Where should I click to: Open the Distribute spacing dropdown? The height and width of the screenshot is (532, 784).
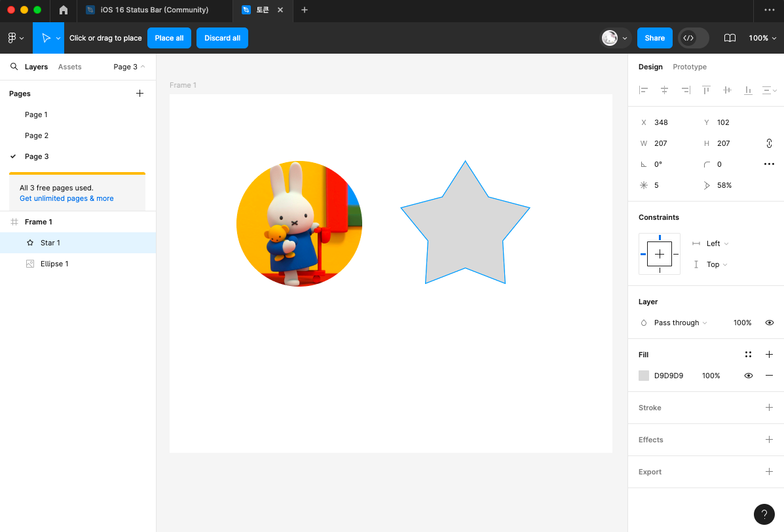(769, 90)
